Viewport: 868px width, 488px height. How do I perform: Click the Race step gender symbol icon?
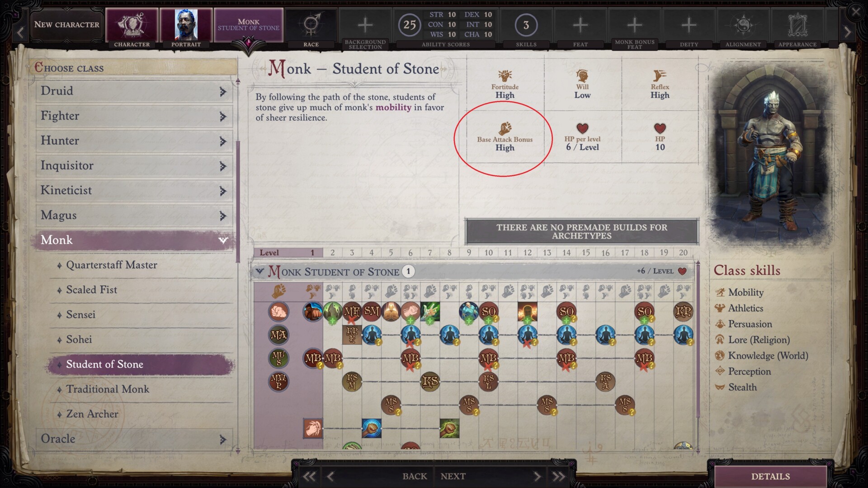pos(311,24)
